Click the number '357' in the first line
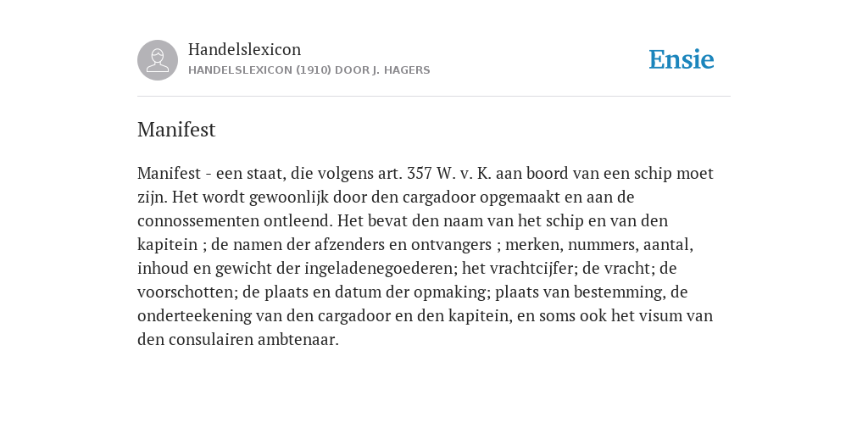This screenshot has height=434, width=868. pos(419,173)
